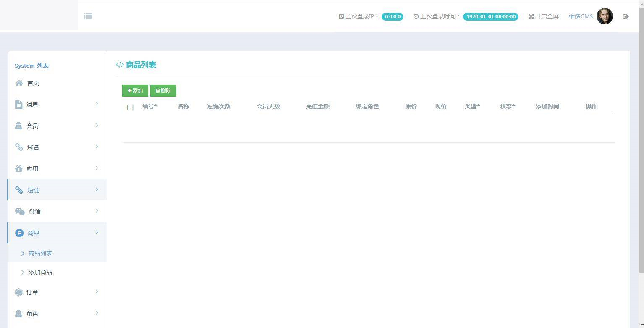Image resolution: width=644 pixels, height=328 pixels.
Task: Click the 微信 WeChat icon in sidebar
Action: (x=20, y=211)
